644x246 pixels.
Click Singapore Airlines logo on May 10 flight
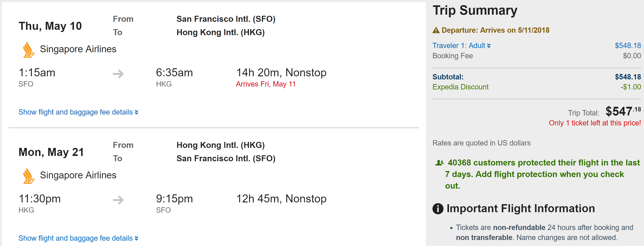pyautogui.click(x=28, y=50)
